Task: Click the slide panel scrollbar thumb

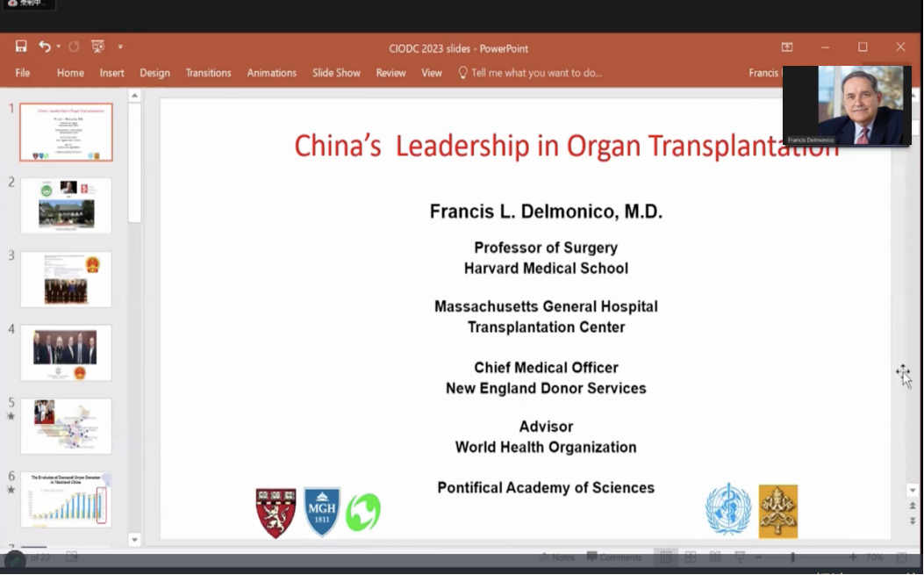Action: pyautogui.click(x=134, y=163)
